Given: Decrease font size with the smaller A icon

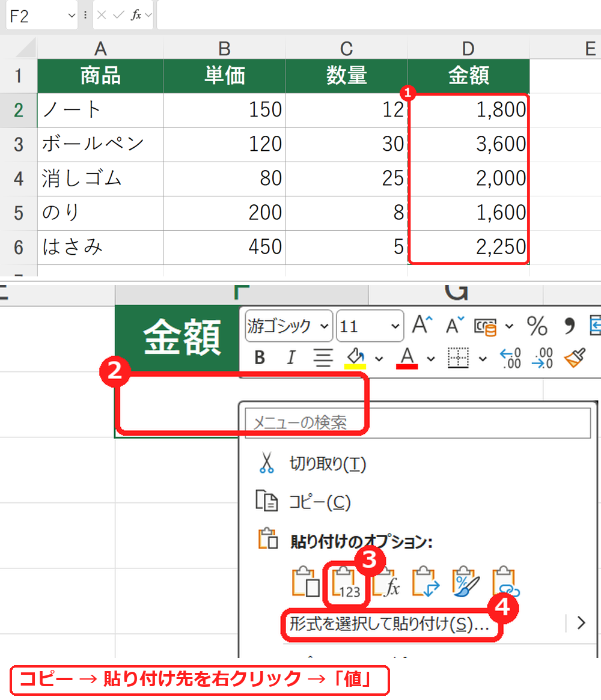Looking at the screenshot, I should [x=455, y=325].
